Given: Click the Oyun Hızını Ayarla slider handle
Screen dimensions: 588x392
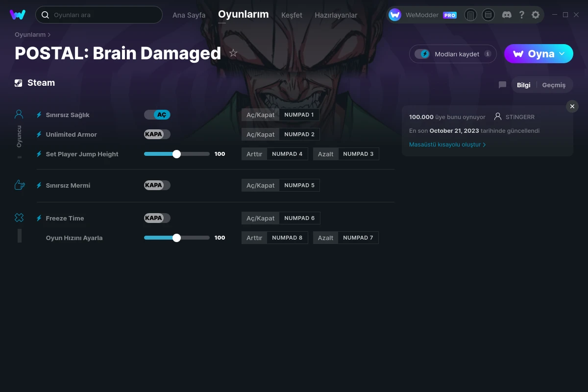Looking at the screenshot, I should pos(177,238).
